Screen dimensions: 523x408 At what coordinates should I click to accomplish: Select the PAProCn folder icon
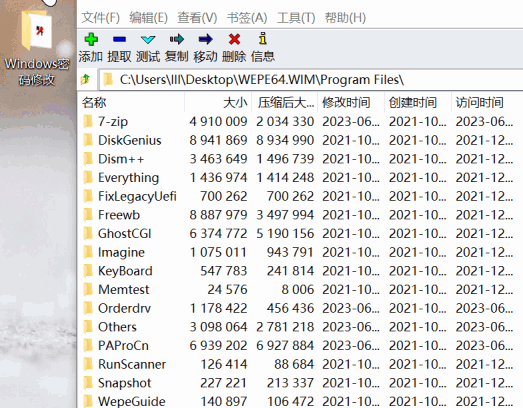pyautogui.click(x=88, y=346)
